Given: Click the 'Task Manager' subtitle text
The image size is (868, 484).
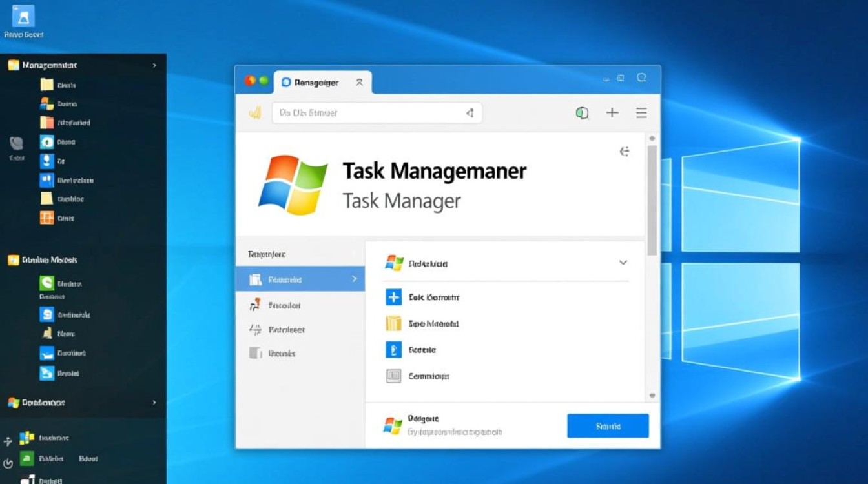Looking at the screenshot, I should (402, 201).
